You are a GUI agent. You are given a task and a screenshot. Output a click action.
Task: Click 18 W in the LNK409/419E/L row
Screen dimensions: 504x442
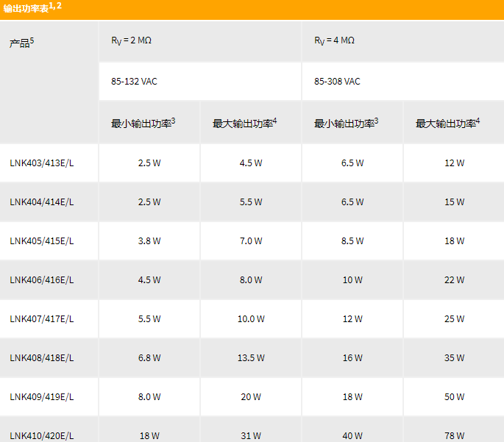pos(352,396)
